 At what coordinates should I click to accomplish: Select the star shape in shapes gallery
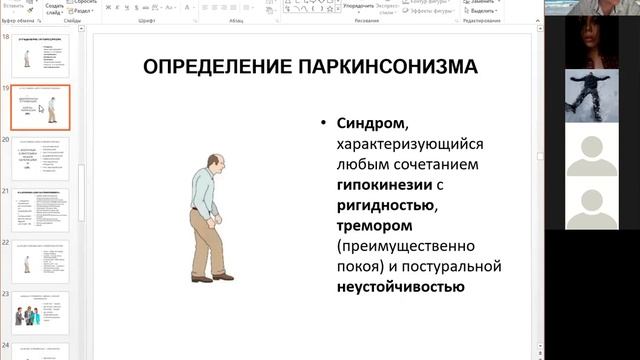pyautogui.click(x=330, y=9)
